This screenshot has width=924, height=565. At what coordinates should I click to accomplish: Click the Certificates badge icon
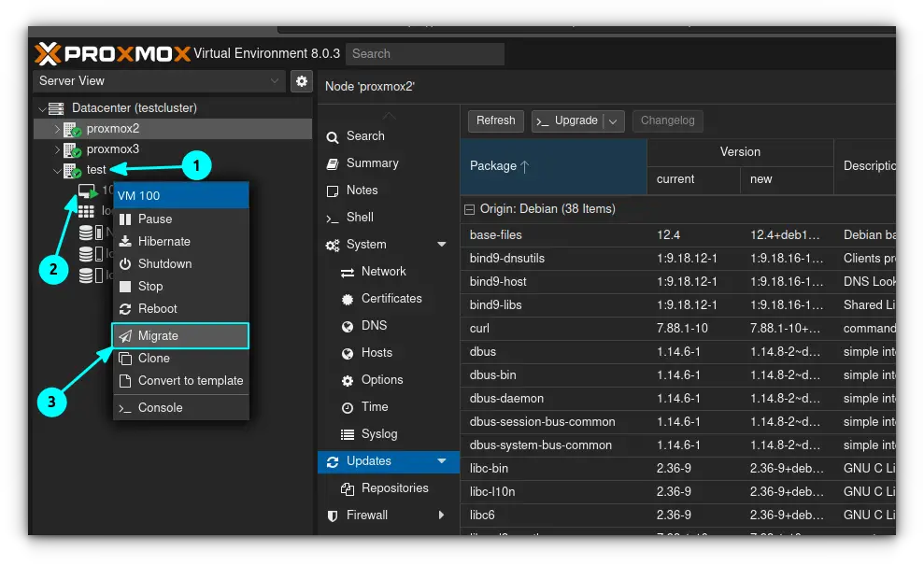pyautogui.click(x=348, y=299)
